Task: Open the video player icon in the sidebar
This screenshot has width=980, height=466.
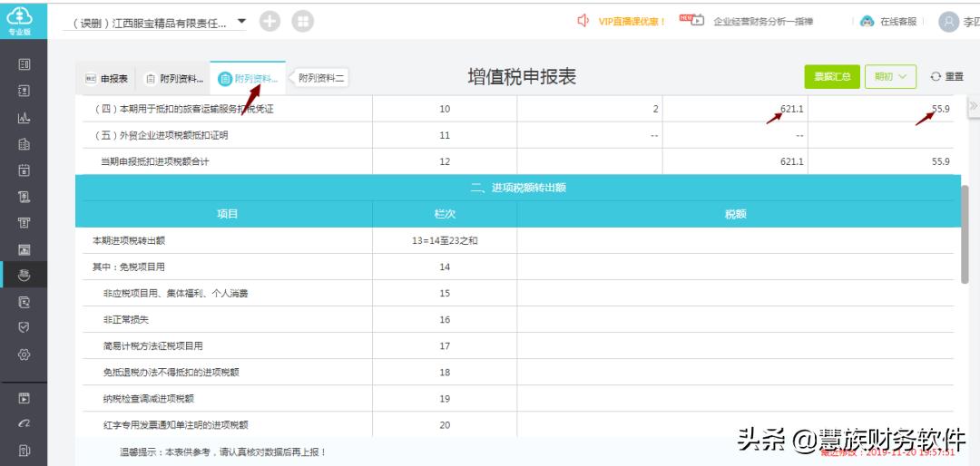Action: (24, 398)
